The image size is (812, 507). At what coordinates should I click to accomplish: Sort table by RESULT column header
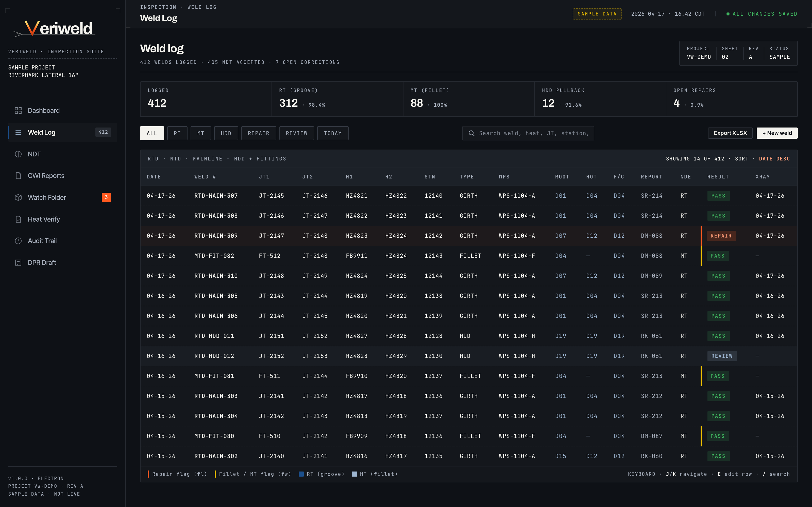tap(718, 177)
